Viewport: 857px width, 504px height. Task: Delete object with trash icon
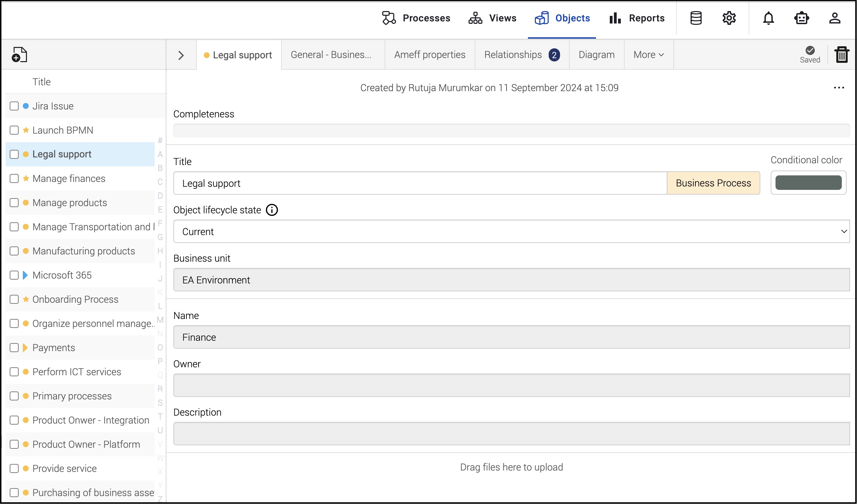click(842, 55)
